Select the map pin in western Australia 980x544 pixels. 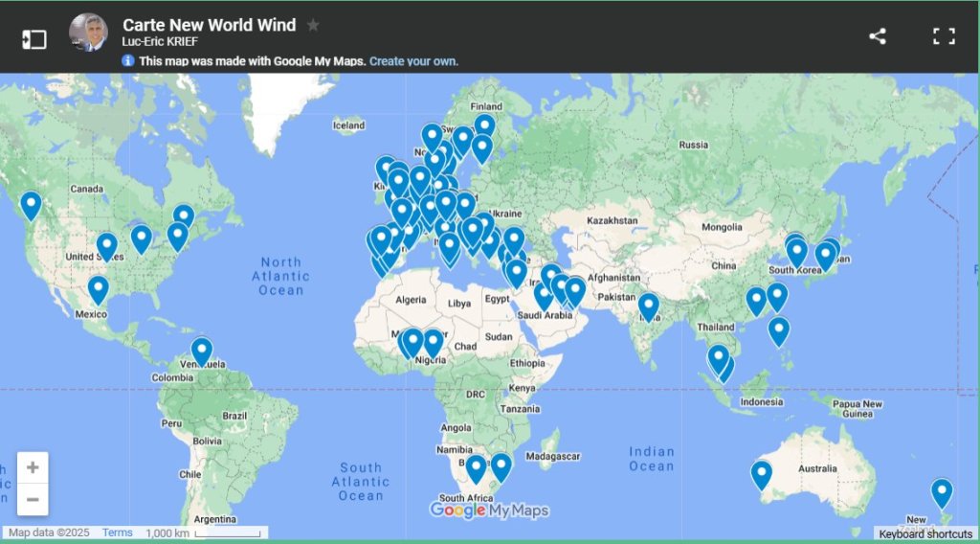tap(761, 473)
